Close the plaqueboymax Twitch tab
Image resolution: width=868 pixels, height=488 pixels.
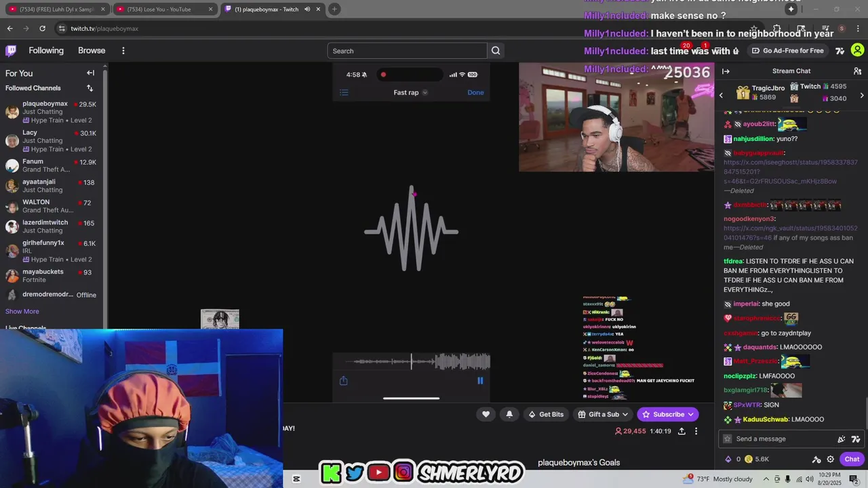(318, 9)
